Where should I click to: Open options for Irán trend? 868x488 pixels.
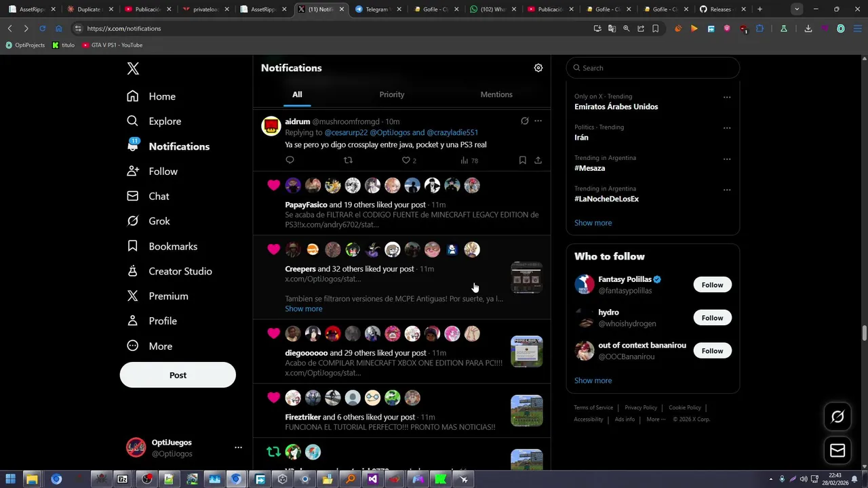click(x=727, y=127)
